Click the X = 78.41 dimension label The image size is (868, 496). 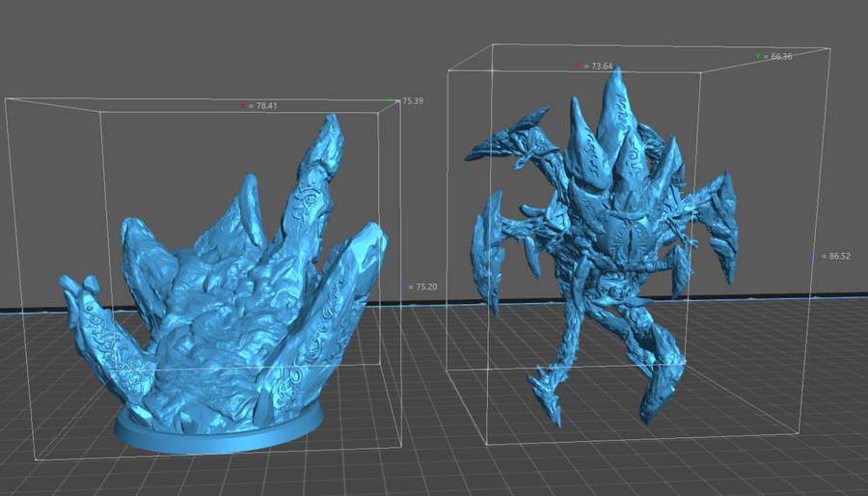[x=258, y=106]
